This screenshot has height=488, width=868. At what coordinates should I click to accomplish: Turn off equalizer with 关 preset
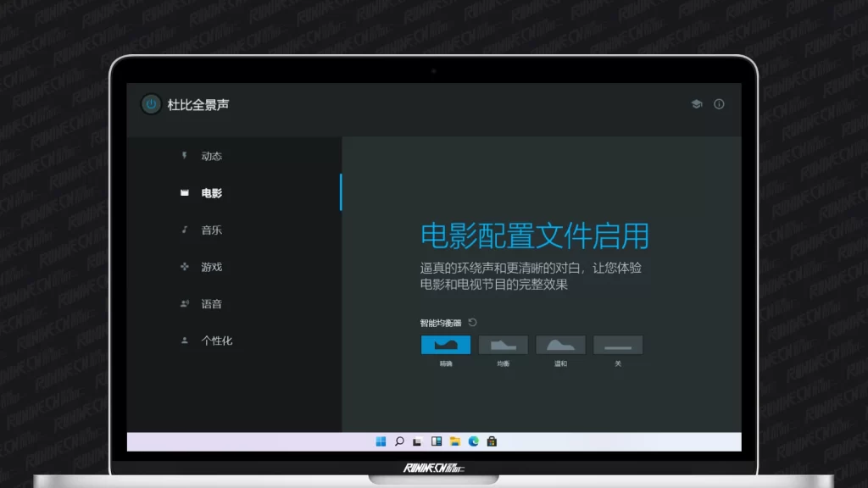618,345
